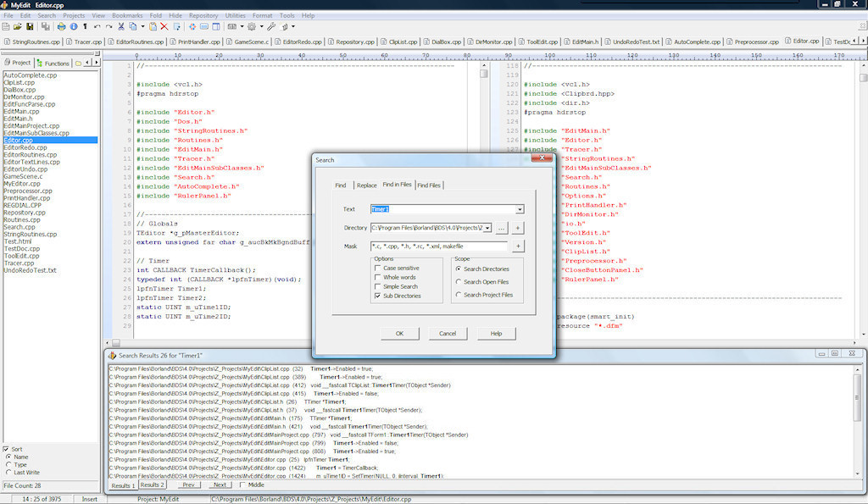The height and width of the screenshot is (504, 868).
Task: Open the Search menu
Action: pyautogui.click(x=47, y=15)
